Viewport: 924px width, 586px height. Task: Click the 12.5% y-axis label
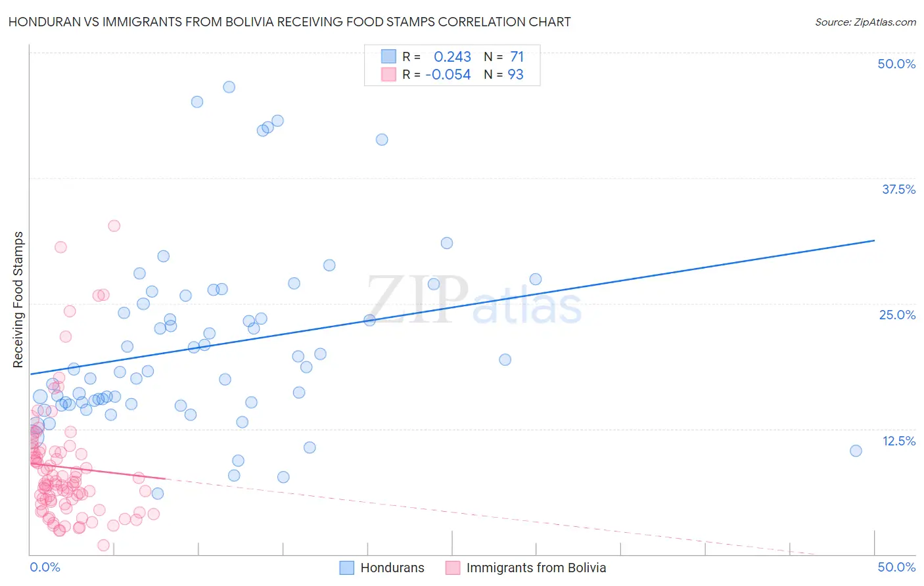click(x=898, y=441)
